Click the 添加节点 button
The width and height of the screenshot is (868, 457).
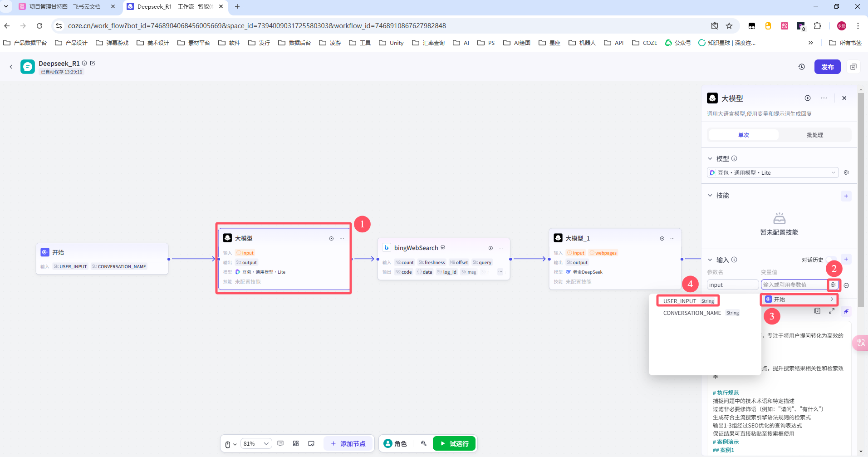tap(348, 443)
